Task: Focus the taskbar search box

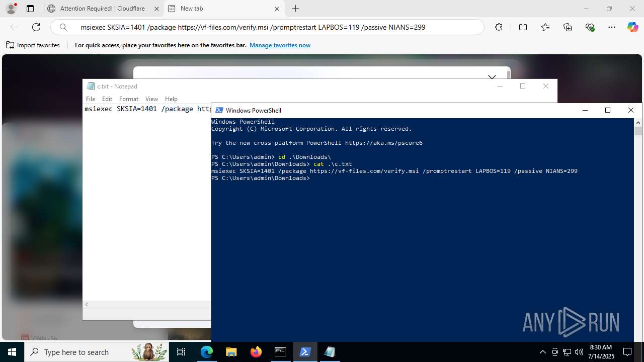Action: click(97, 352)
